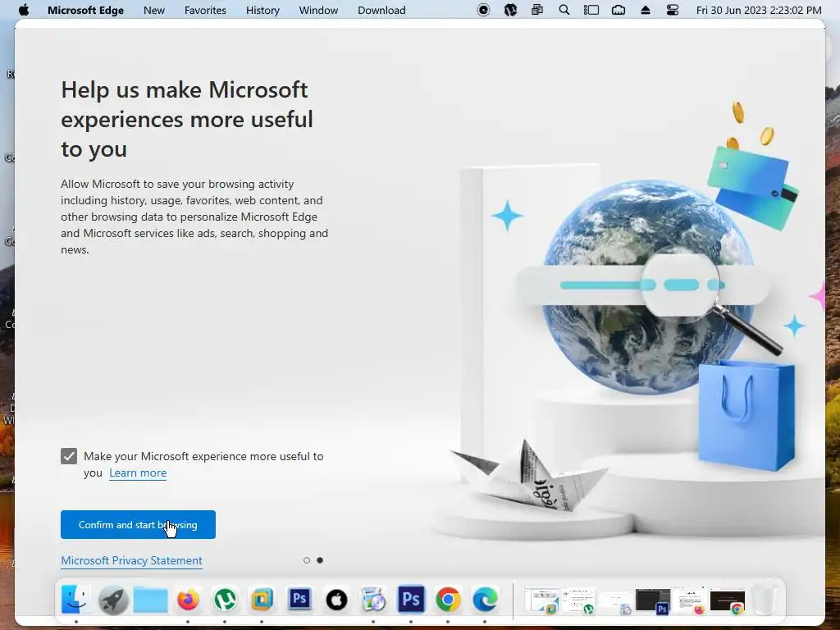840x630 pixels.
Task: Open the Download menu
Action: pos(381,10)
